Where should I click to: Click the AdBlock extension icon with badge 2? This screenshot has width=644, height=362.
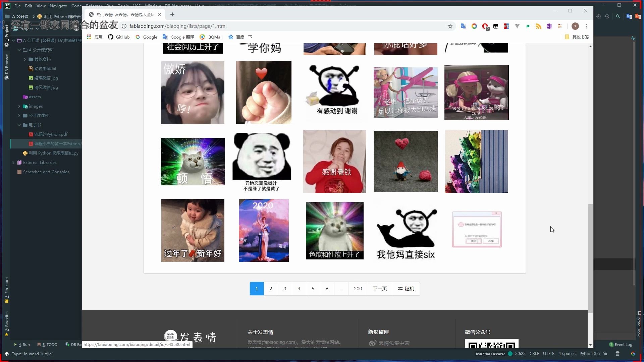(x=485, y=26)
